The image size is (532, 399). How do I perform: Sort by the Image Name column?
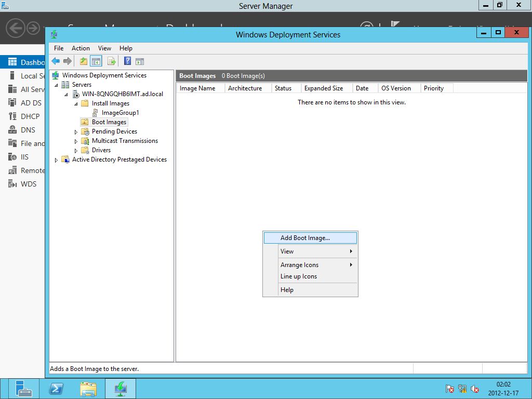[201, 88]
